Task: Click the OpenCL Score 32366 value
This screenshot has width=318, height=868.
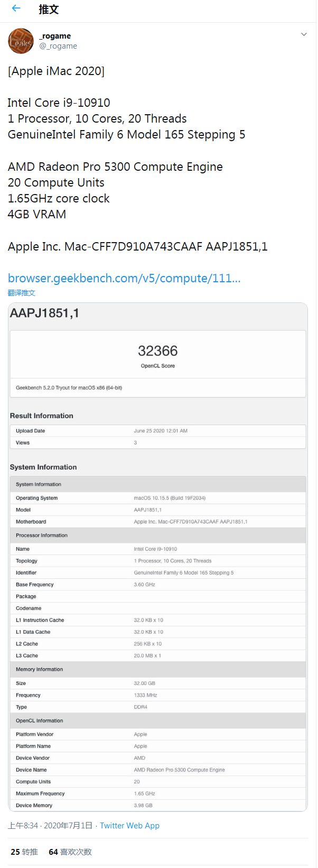Action: [x=158, y=350]
